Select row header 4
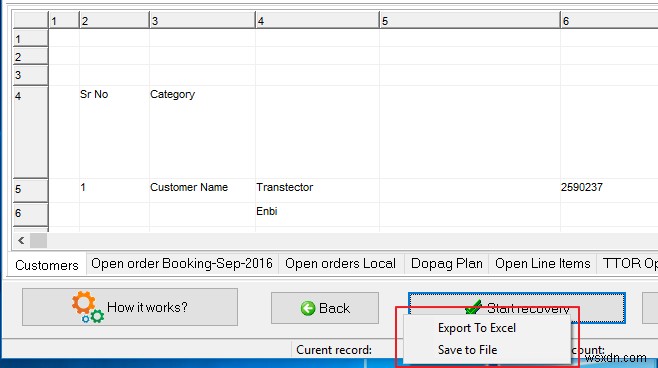 tap(31, 132)
